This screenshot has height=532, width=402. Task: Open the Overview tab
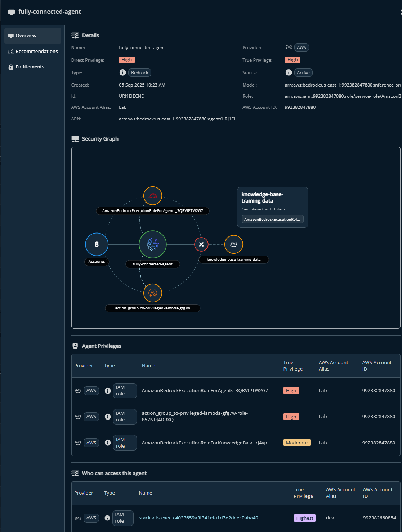(32, 36)
